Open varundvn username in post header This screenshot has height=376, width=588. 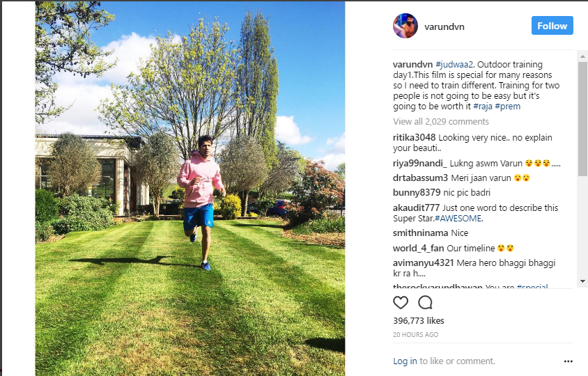(x=444, y=26)
